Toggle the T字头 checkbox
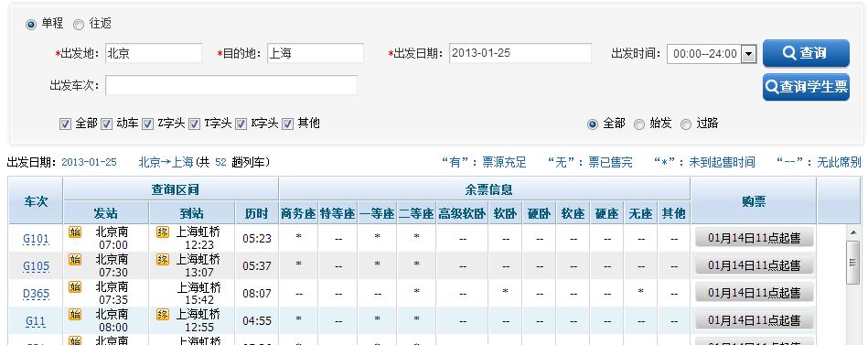The width and height of the screenshot is (868, 345). click(x=194, y=124)
